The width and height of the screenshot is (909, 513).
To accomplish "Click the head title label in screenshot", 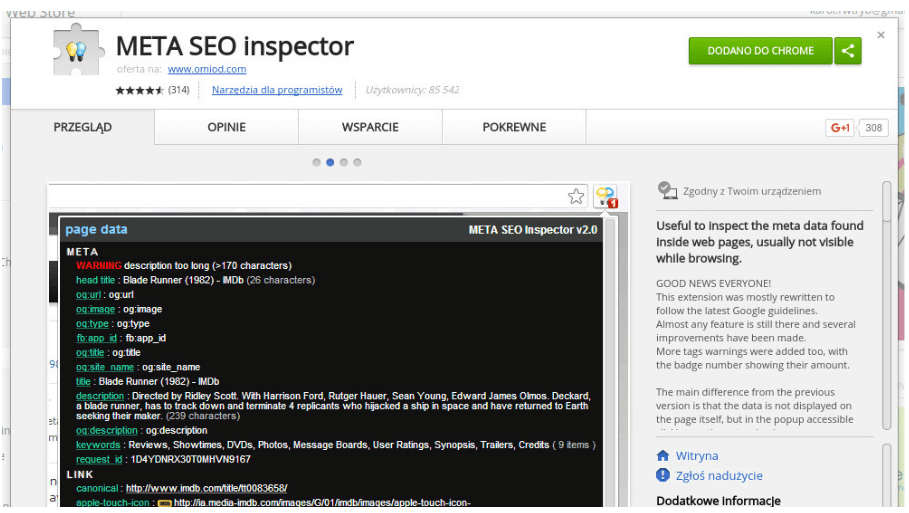I will pyautogui.click(x=96, y=280).
